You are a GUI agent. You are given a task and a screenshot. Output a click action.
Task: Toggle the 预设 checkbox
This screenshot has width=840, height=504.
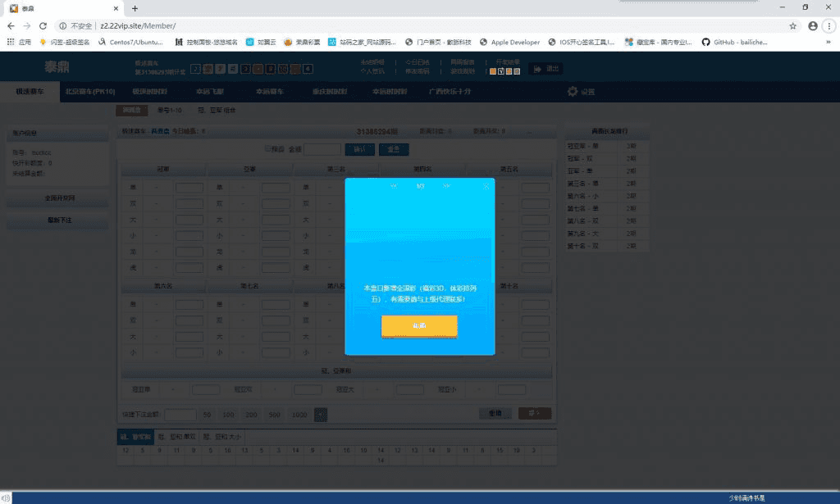267,149
